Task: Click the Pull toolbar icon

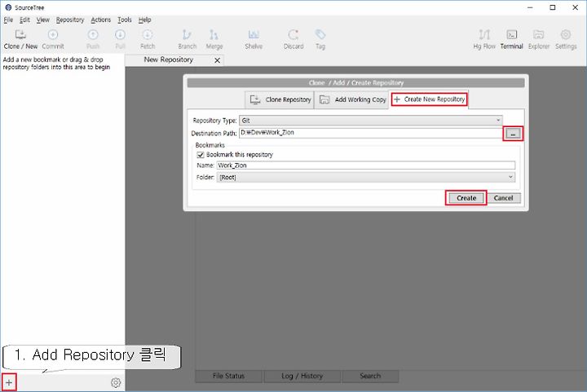Action: tap(120, 35)
